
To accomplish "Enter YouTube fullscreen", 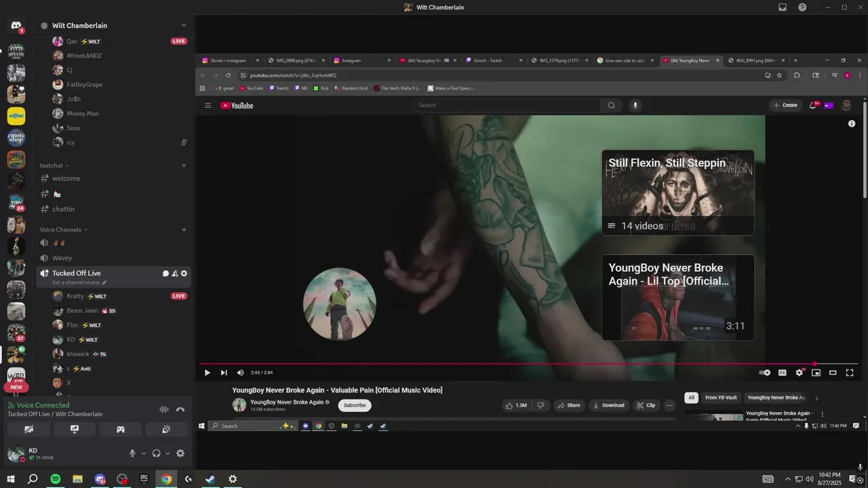I will 850,373.
